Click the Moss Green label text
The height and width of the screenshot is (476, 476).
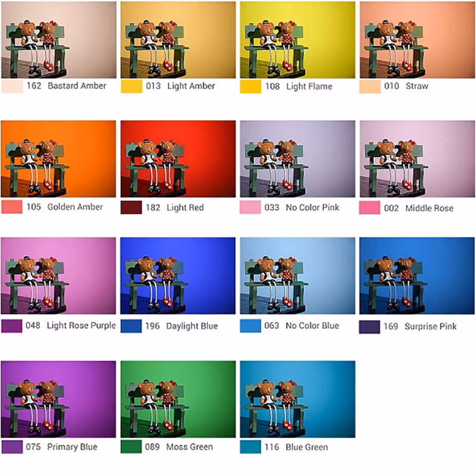[189, 447]
